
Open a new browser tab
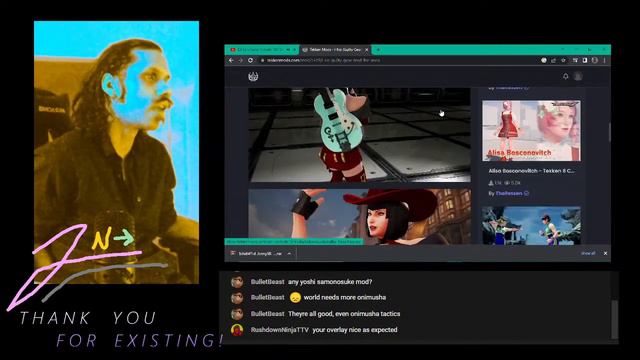point(378,50)
